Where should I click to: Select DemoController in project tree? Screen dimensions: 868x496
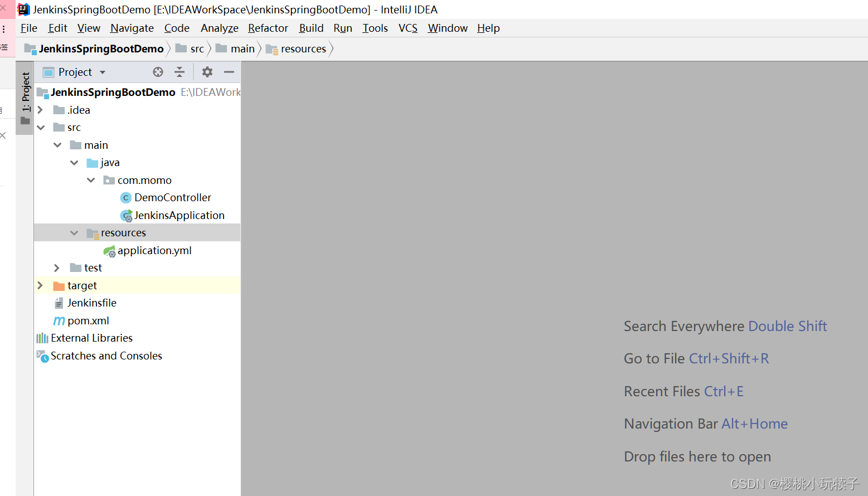click(x=173, y=198)
